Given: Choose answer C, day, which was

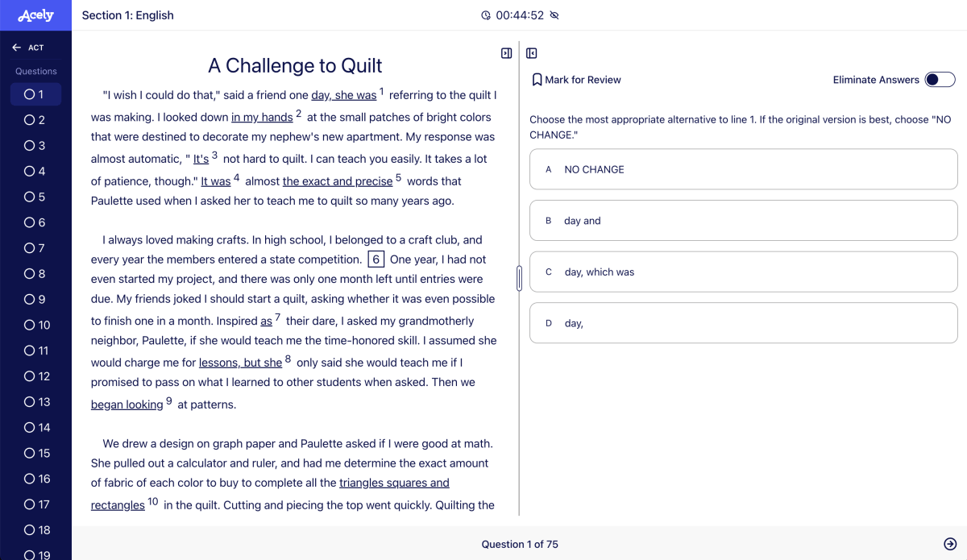Looking at the screenshot, I should tap(743, 272).
